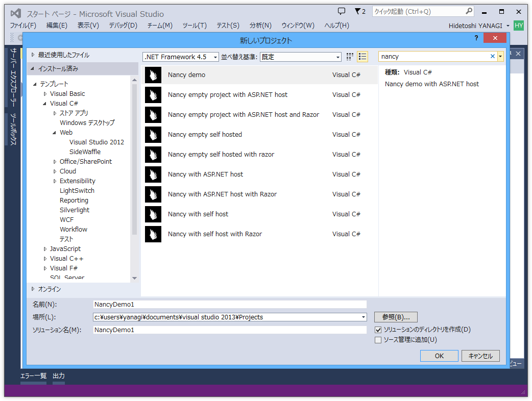The image size is (532, 401).
Task: Click icon beside Nancy with self host
Action: coord(153,214)
